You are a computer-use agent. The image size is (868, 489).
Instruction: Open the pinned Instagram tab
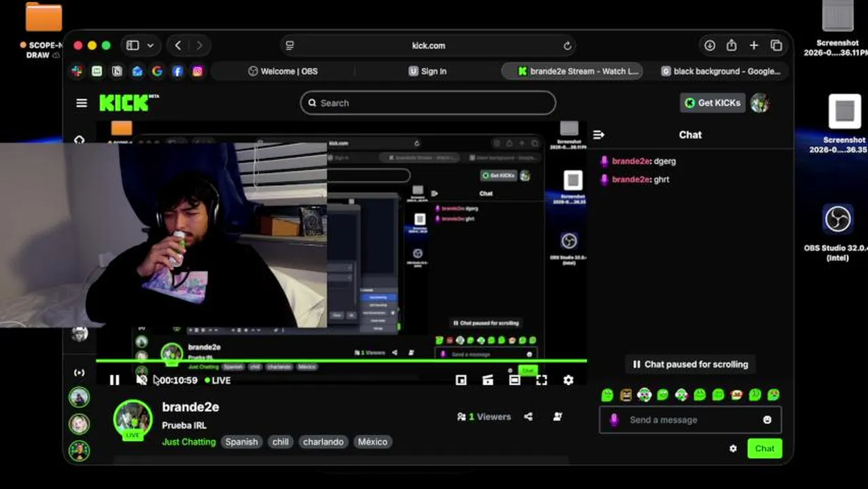(x=197, y=71)
